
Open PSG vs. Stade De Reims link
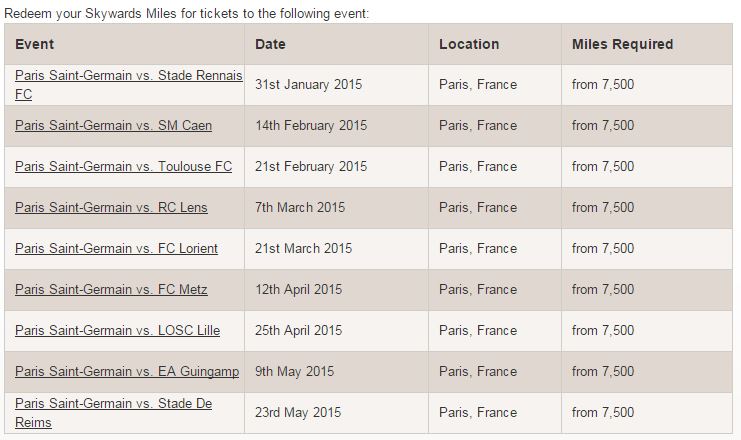(113, 404)
